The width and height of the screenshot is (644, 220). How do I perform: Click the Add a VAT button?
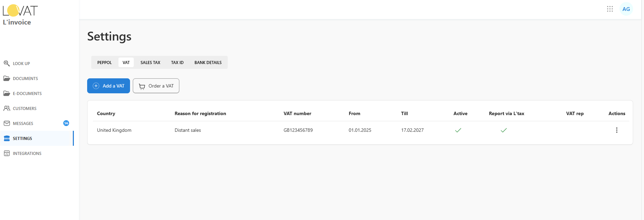[x=109, y=86]
